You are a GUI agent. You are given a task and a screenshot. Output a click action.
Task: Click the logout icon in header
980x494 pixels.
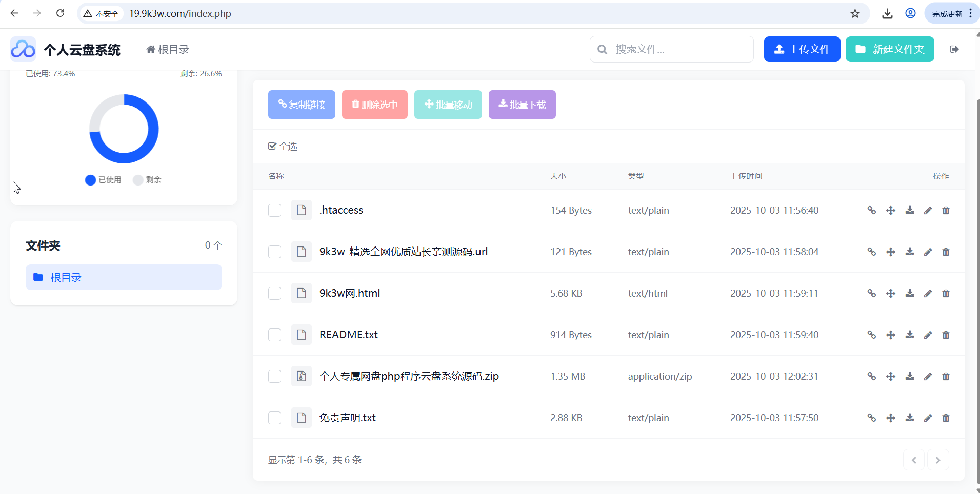(954, 49)
